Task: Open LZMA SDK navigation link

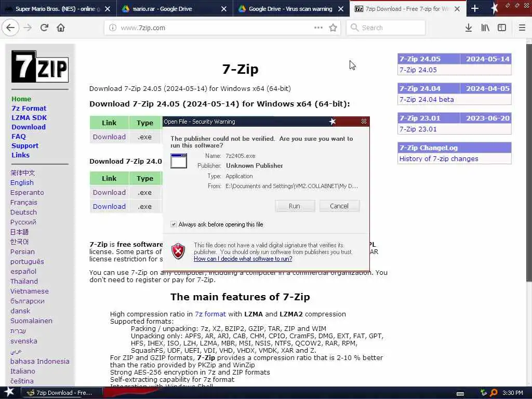Action: pos(29,117)
